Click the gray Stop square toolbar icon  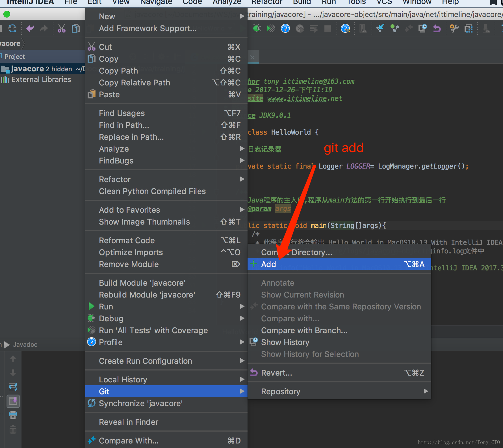[328, 28]
